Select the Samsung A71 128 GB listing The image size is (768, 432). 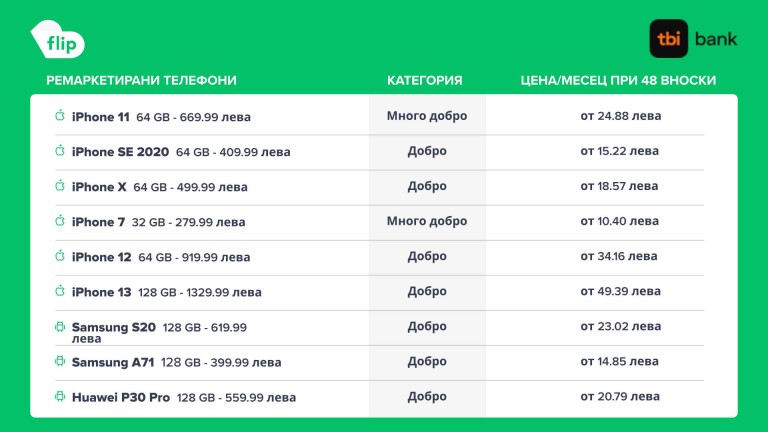pyautogui.click(x=176, y=362)
